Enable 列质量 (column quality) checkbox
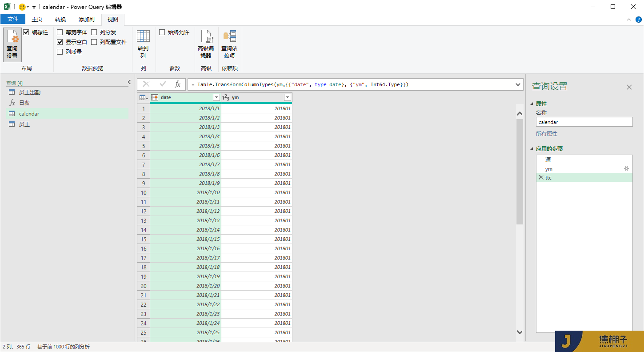Image resolution: width=644 pixels, height=352 pixels. [x=60, y=52]
